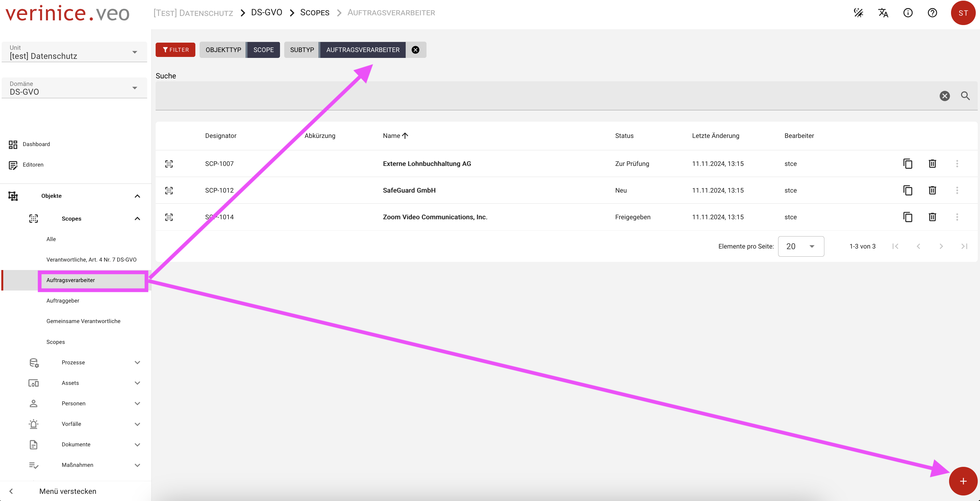
Task: Click the red plus create button
Action: pyautogui.click(x=963, y=481)
